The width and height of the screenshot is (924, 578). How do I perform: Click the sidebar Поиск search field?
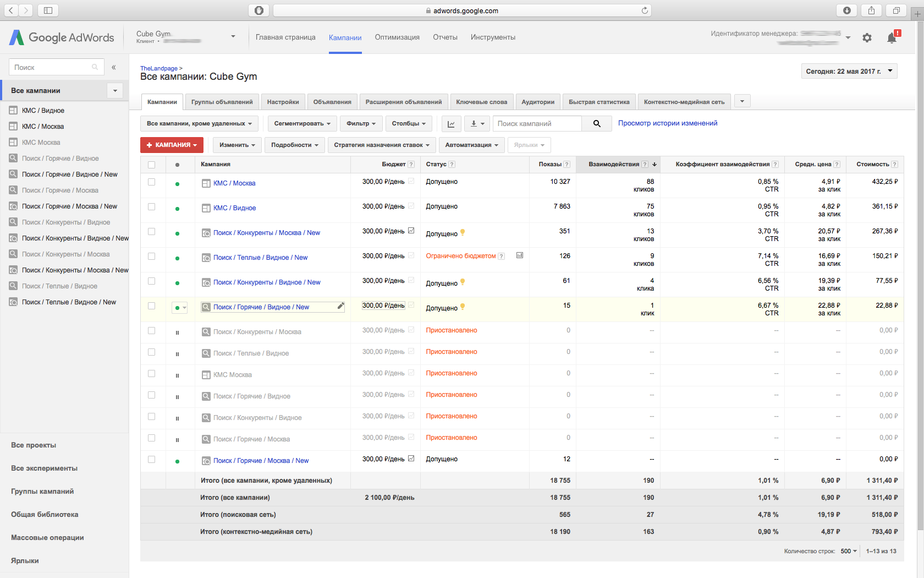click(x=55, y=67)
